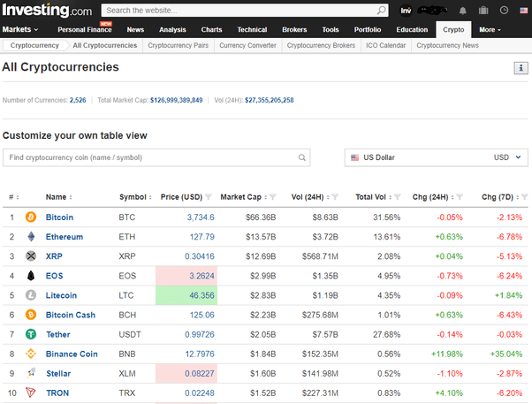Click the Cryptocurrency breadcrumb item
The image size is (532, 404).
coord(34,45)
